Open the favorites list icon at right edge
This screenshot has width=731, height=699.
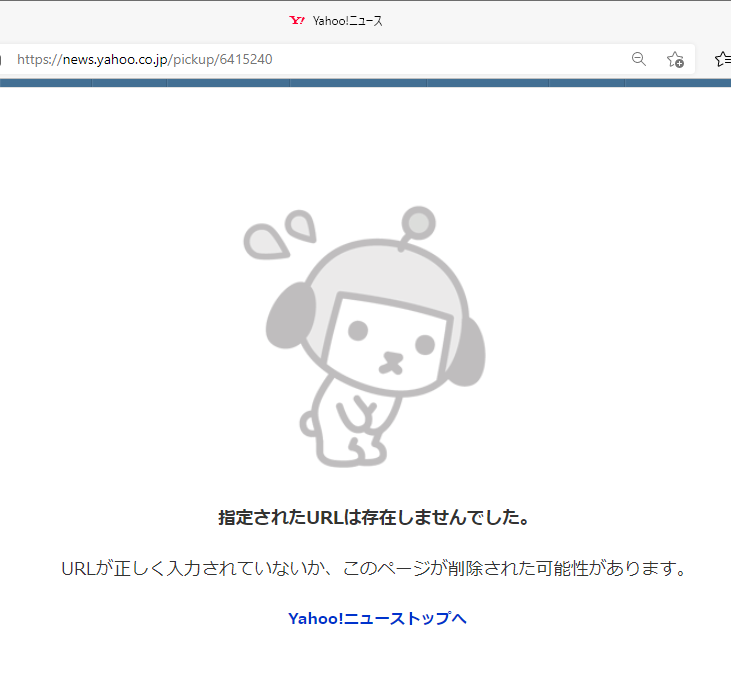(723, 59)
